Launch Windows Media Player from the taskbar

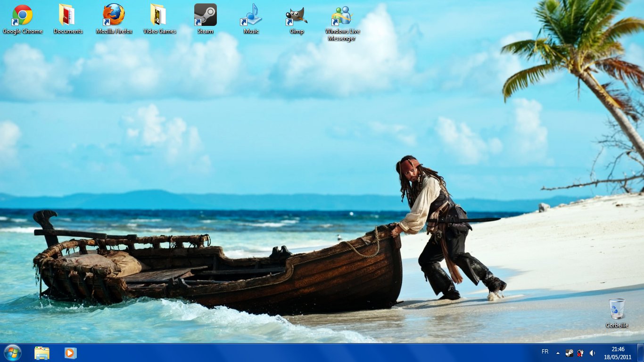pyautogui.click(x=70, y=353)
